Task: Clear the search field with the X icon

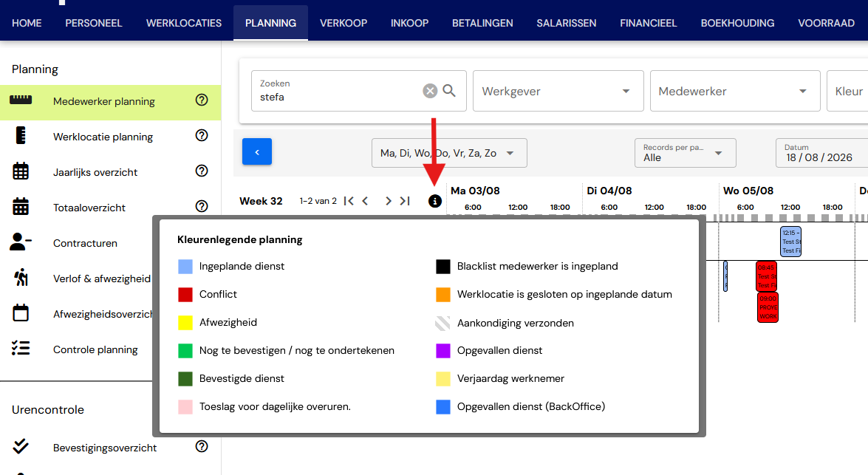Action: coord(430,91)
